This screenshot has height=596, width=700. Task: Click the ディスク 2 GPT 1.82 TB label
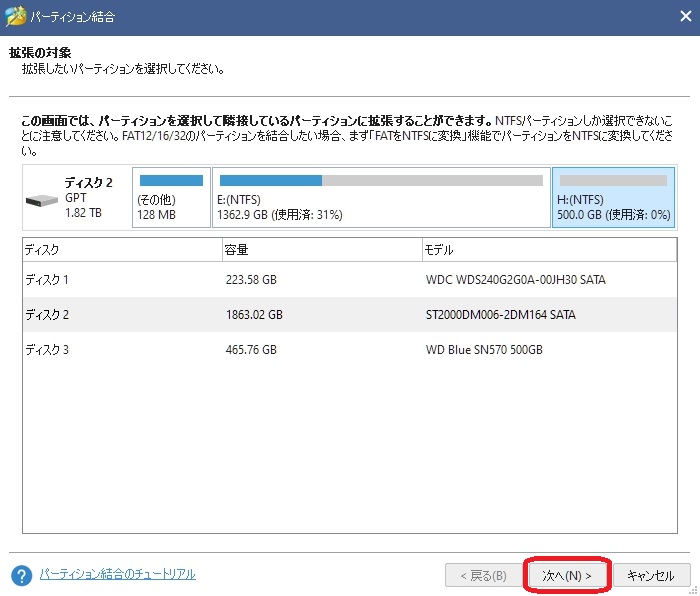tap(88, 197)
